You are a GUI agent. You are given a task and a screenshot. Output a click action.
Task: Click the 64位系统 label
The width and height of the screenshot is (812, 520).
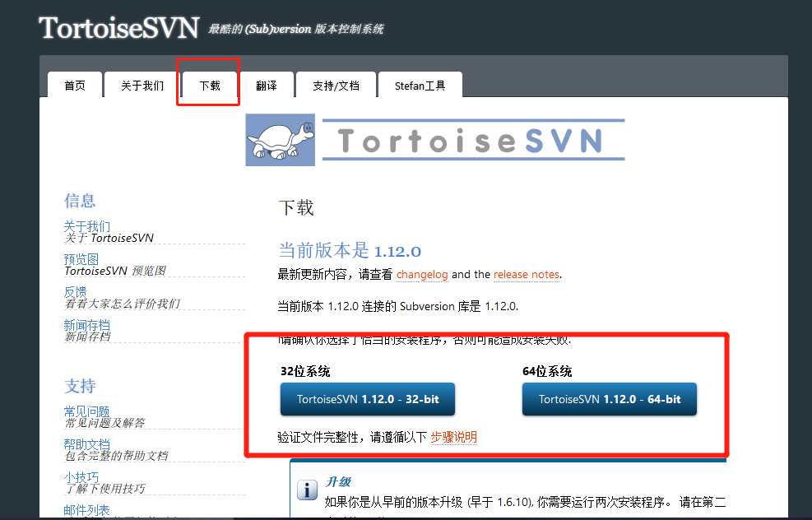coord(547,371)
